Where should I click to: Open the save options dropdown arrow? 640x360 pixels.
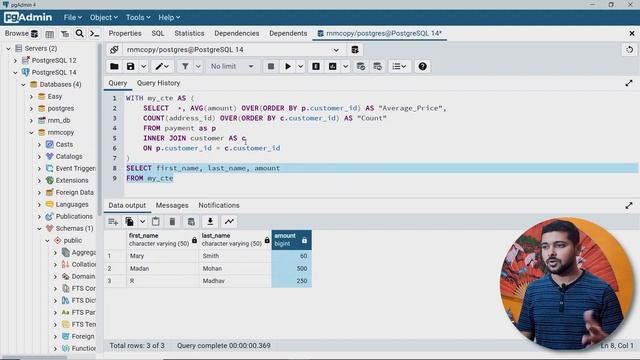tap(143, 66)
